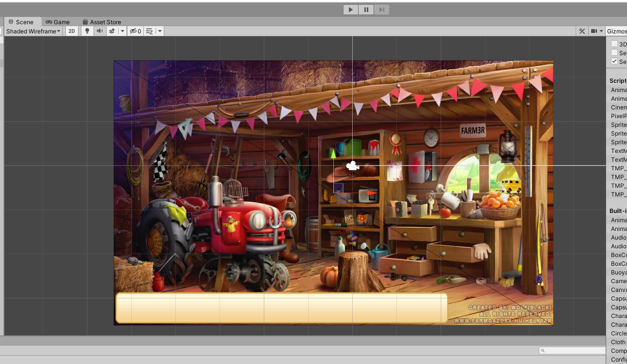Uncheck the ticked Se… checkbox in Gizmos
Screen dimensions: 627x364
(x=614, y=61)
